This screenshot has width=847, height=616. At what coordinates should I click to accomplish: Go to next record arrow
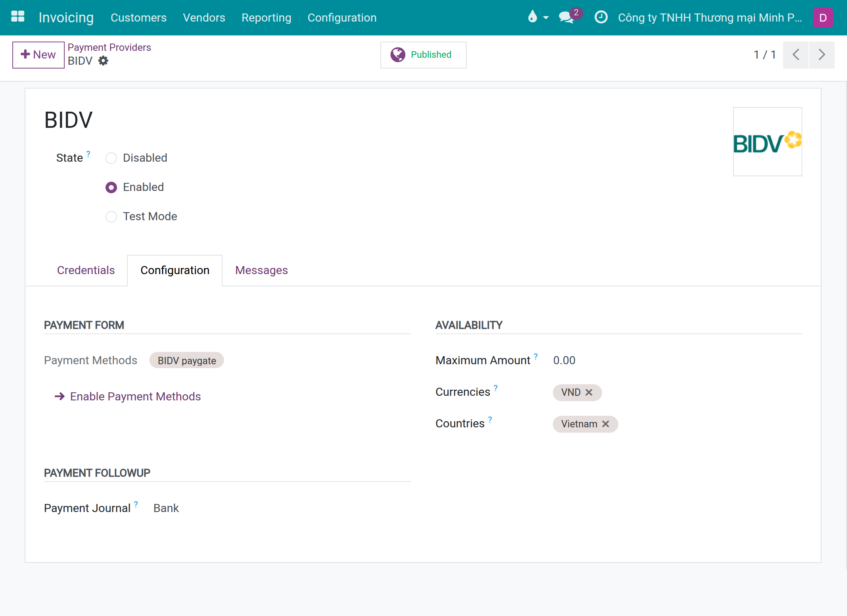point(822,55)
